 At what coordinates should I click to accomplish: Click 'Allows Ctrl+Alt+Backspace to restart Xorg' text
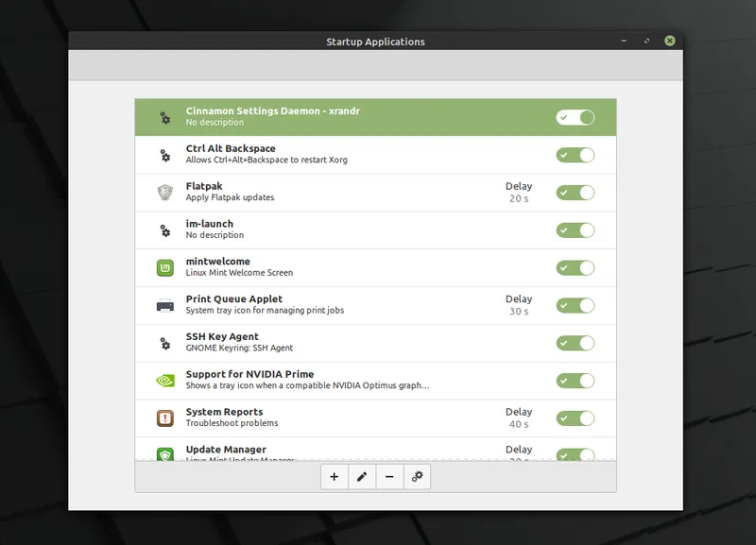pyautogui.click(x=266, y=160)
